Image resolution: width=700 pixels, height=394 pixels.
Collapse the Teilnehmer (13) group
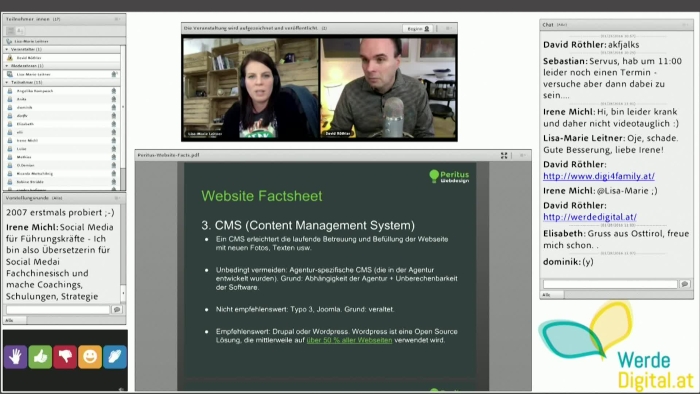pyautogui.click(x=7, y=83)
